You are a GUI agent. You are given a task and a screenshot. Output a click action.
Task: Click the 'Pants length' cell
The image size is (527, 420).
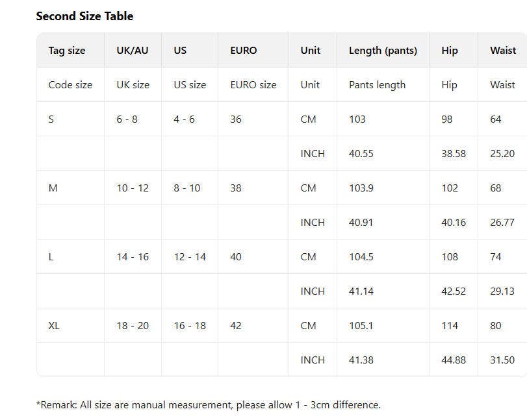pos(377,85)
